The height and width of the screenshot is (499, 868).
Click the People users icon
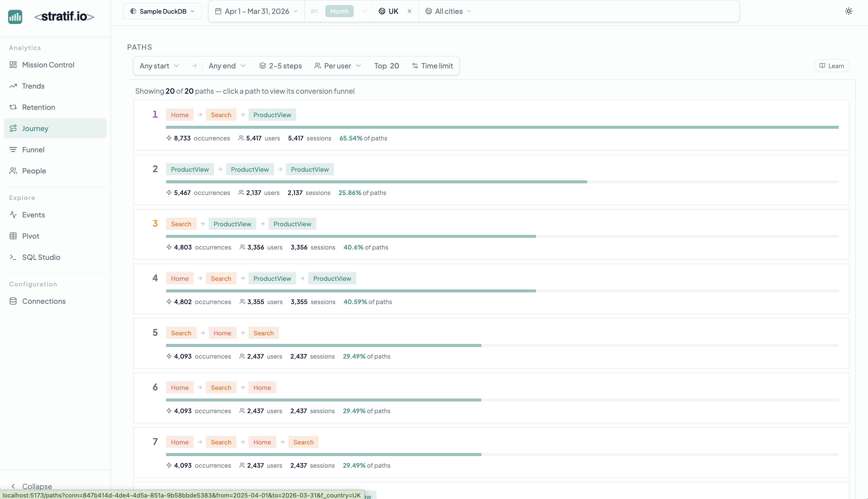tap(13, 171)
